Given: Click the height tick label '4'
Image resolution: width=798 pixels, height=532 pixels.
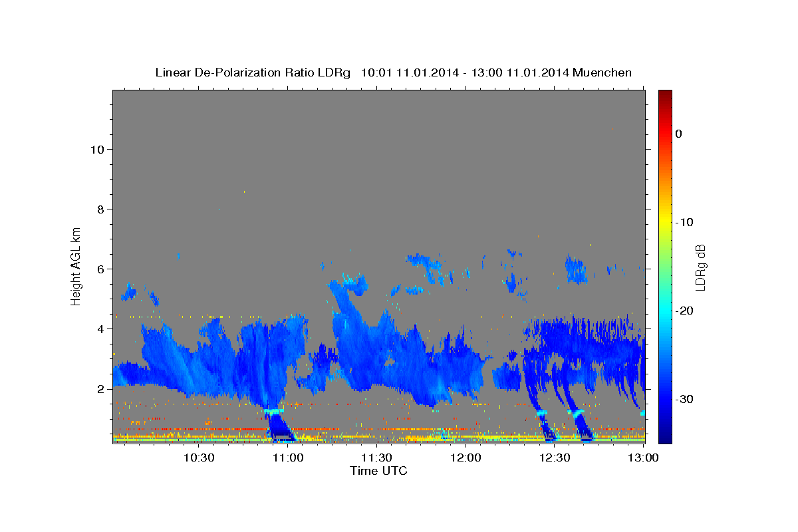Looking at the screenshot, I should (101, 329).
